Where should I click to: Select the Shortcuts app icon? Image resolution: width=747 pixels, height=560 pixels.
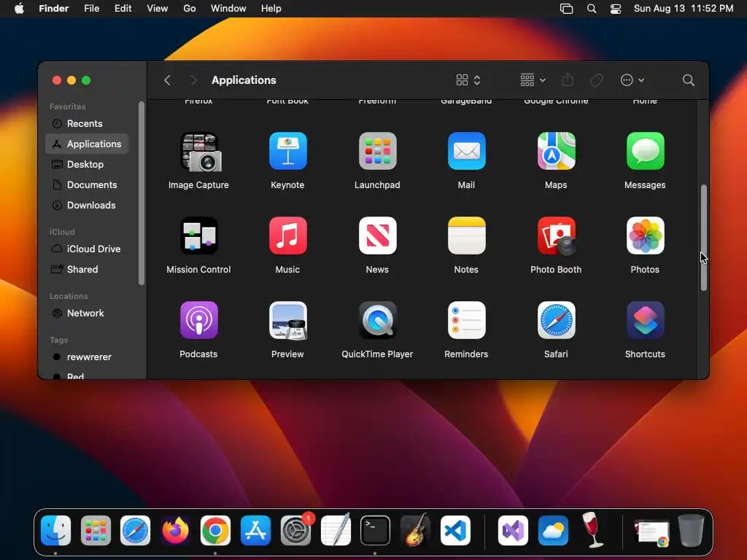[x=645, y=321]
